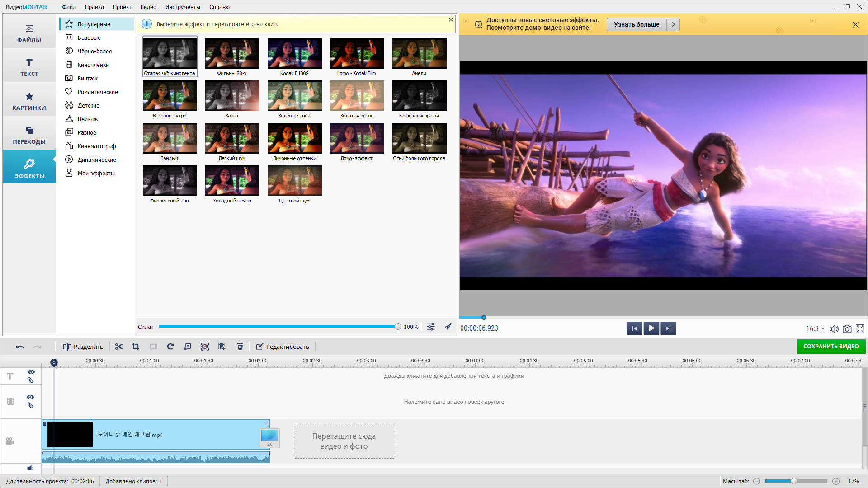This screenshot has height=488, width=868.
Task: Open the 16:9 aspect ratio dropdown
Action: pyautogui.click(x=815, y=329)
